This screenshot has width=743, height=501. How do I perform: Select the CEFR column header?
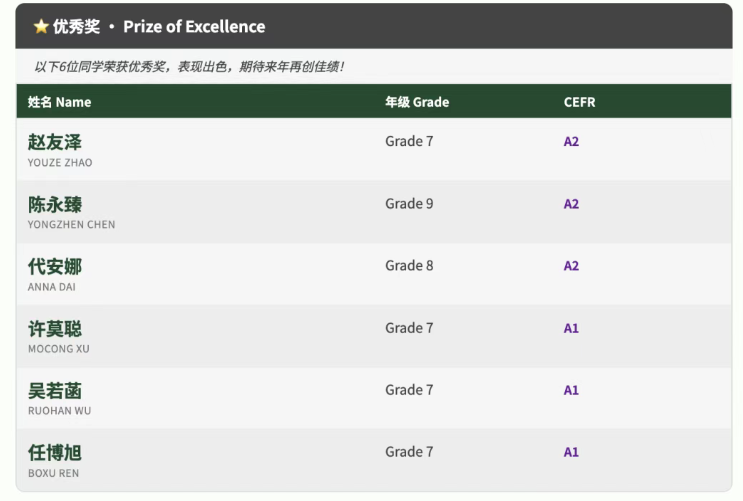(x=579, y=102)
